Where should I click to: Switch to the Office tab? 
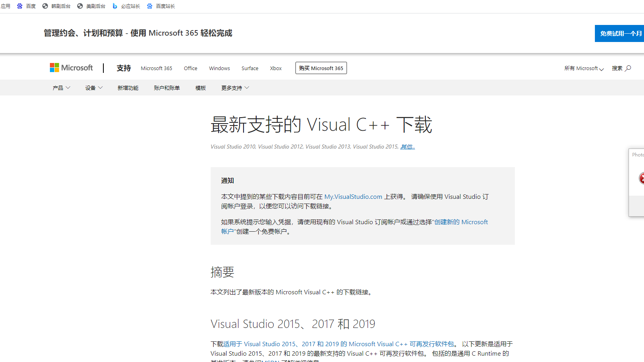tap(191, 68)
